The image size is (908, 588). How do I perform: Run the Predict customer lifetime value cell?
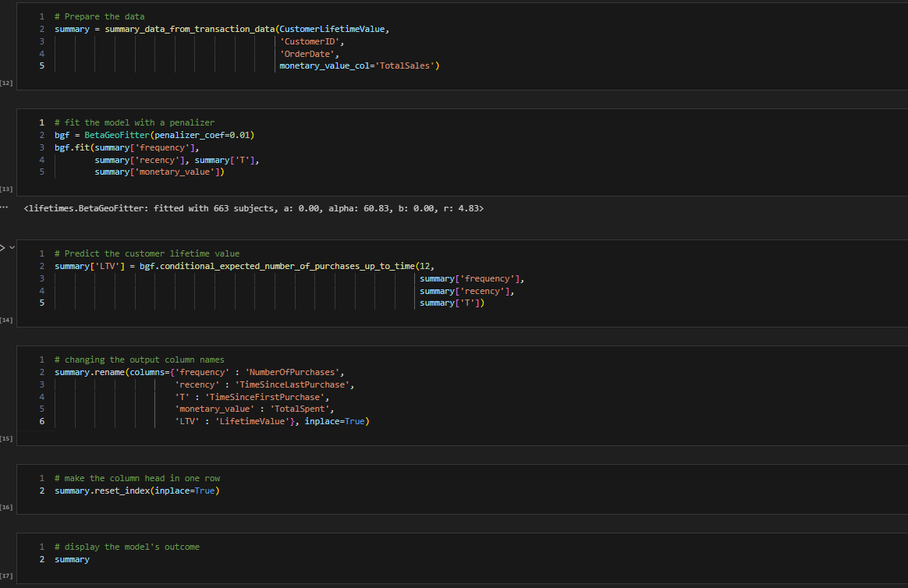point(2,248)
